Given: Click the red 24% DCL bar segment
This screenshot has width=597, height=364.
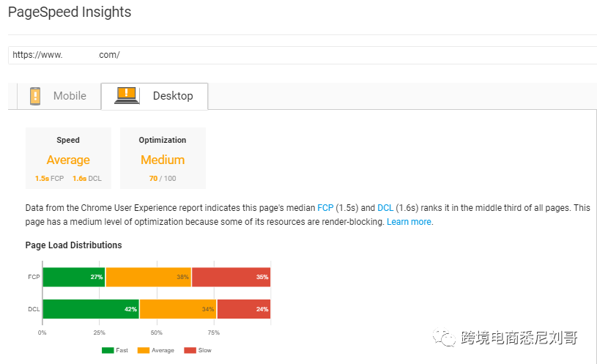Looking at the screenshot, I should coord(244,309).
